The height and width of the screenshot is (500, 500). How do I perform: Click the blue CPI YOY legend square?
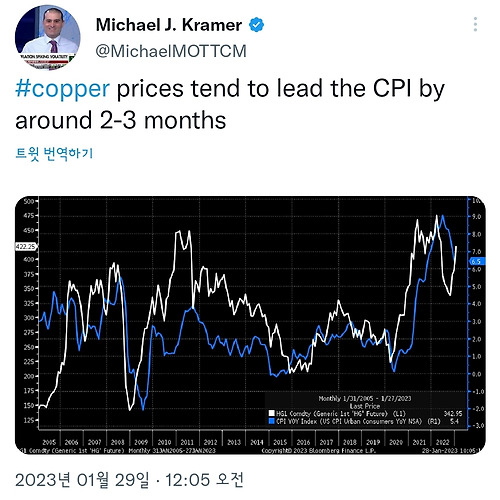[x=272, y=422]
